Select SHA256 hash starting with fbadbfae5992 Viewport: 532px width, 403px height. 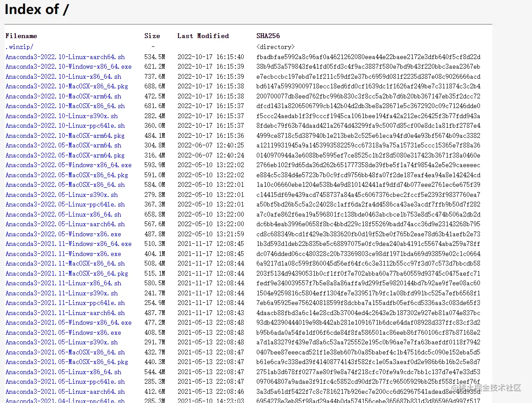click(x=368, y=57)
